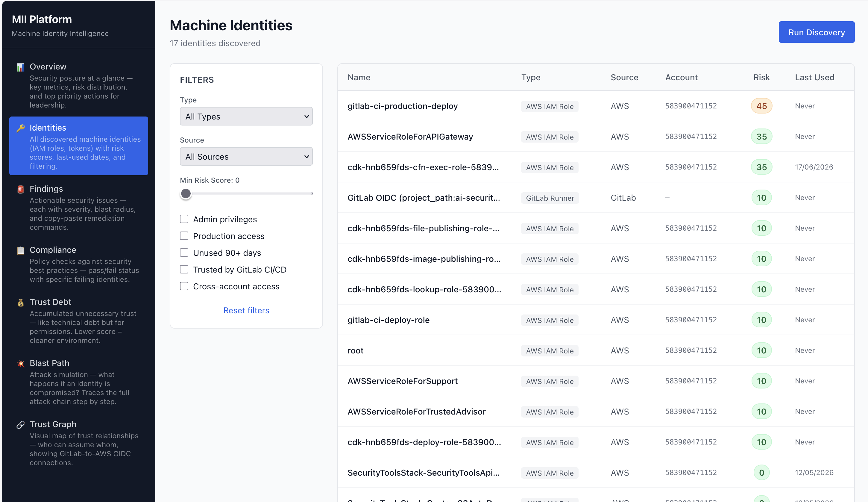Click the Account column header
The height and width of the screenshot is (502, 868).
[681, 77]
